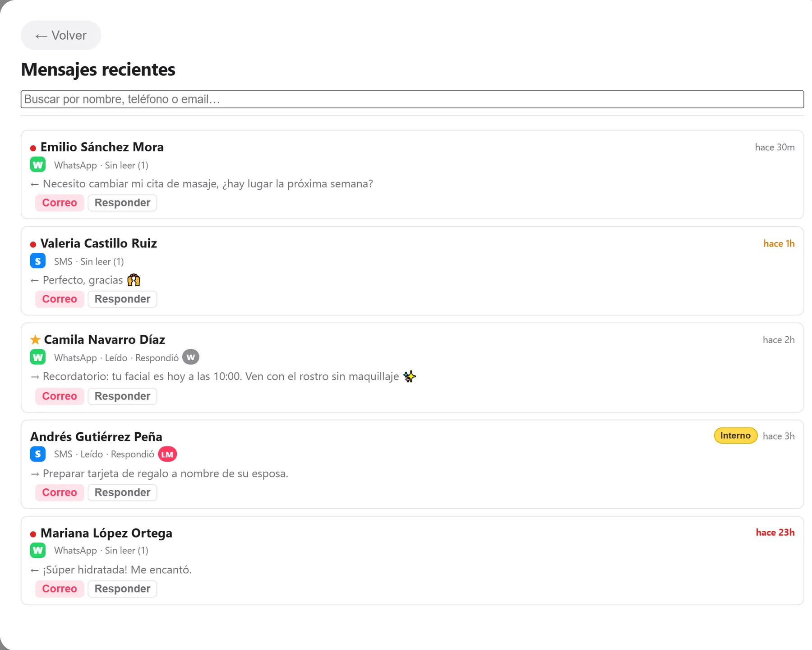Click the WhatsApp icon in Mariana López Ortega's row

[38, 550]
